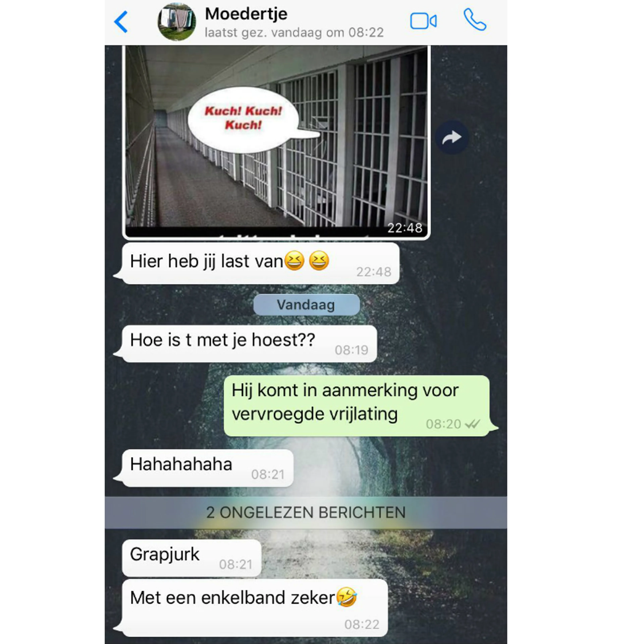Start a video call with Moedertje

423,21
